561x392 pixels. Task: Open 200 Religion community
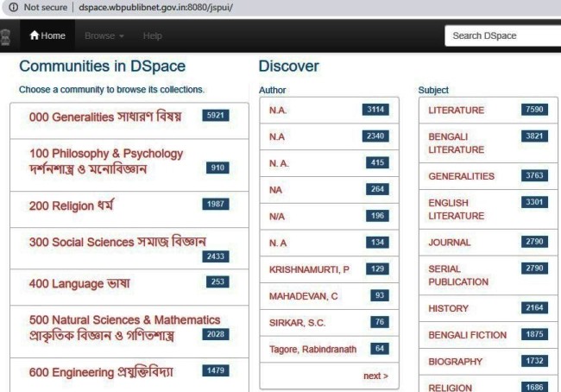click(x=72, y=205)
